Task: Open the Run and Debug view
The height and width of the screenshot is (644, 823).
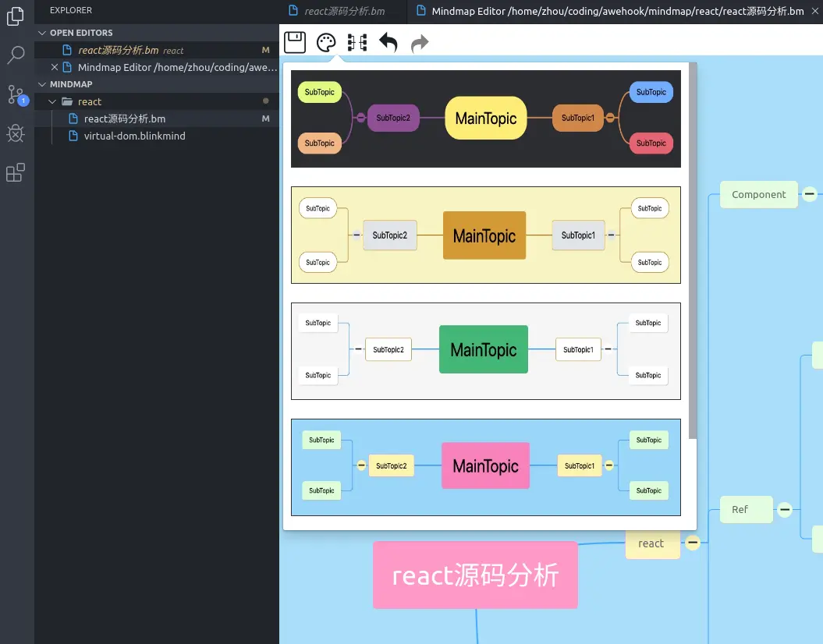Action: (16, 133)
